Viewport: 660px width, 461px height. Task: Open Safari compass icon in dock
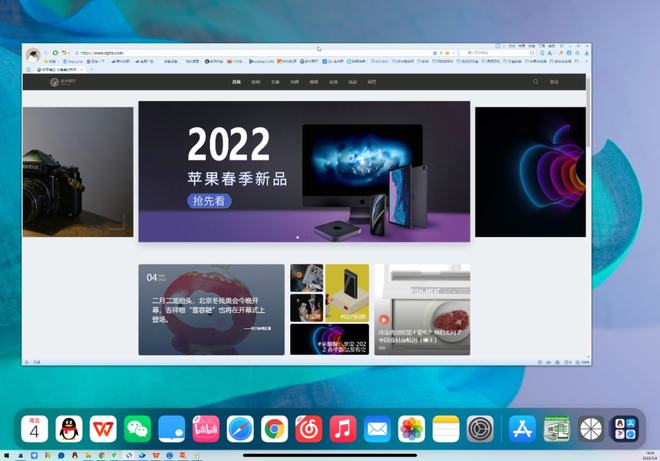[240, 429]
